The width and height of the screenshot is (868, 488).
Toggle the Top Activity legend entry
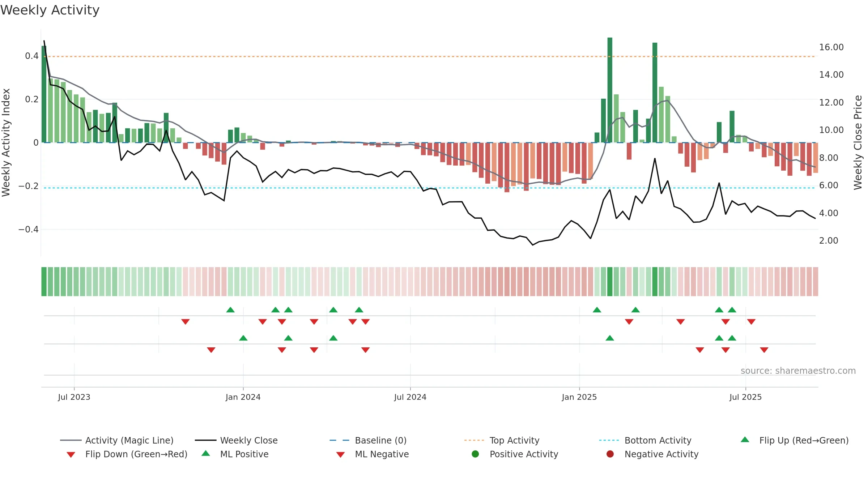pyautogui.click(x=502, y=440)
